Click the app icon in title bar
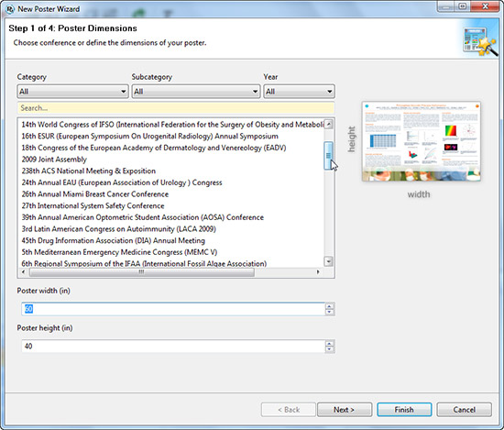Viewport: 504px width, 430px height. 10,9
